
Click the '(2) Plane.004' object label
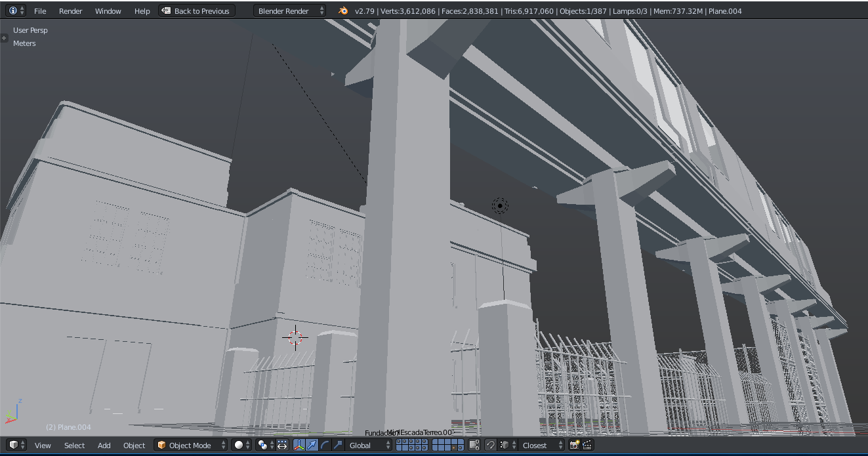68,427
